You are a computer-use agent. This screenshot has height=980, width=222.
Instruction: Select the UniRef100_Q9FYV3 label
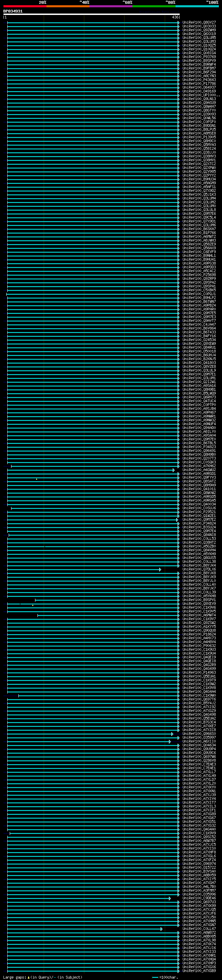tap(199, 477)
